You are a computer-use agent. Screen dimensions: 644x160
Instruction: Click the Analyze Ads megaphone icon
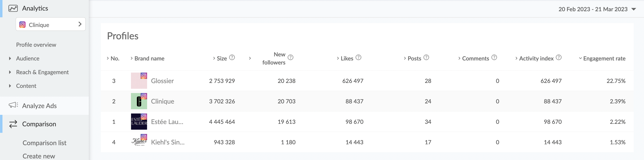click(13, 105)
